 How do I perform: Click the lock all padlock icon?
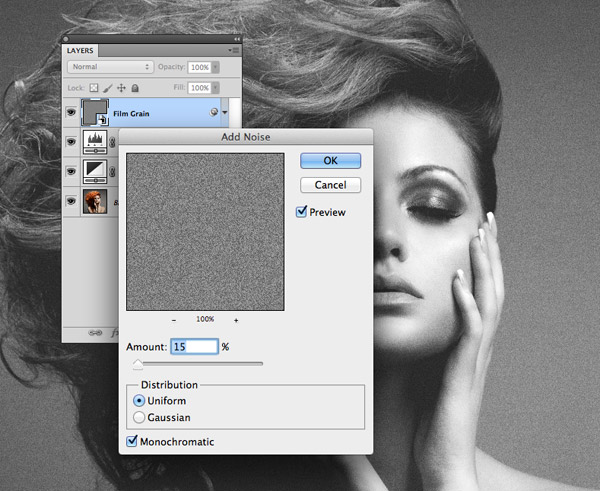tap(135, 88)
